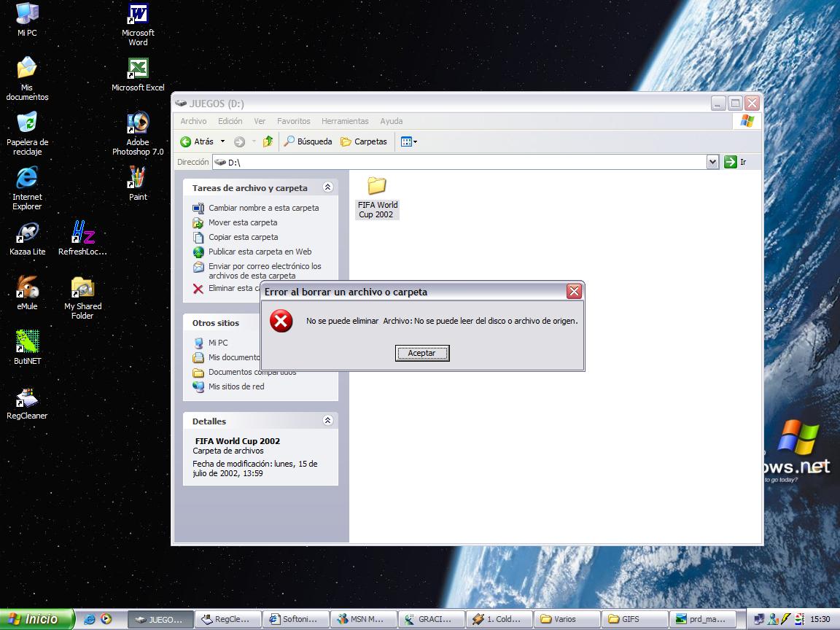Collapse the Detalles panel
Viewport: 840px width, 630px height.
click(x=328, y=421)
